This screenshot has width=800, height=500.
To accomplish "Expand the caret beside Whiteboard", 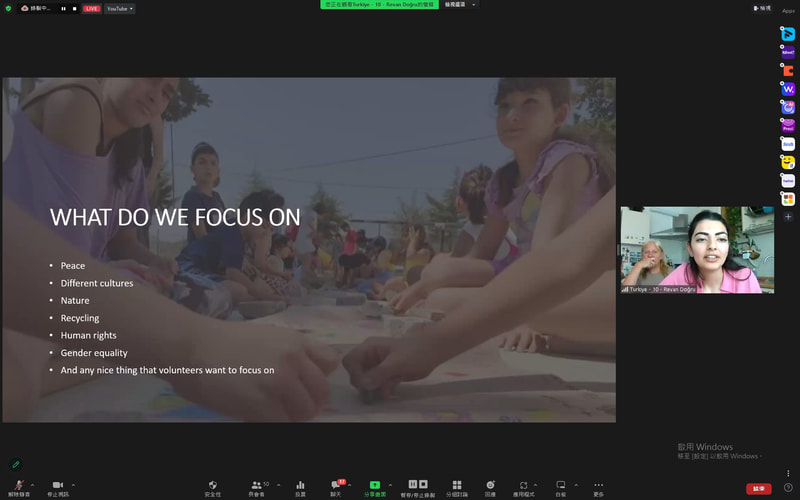I will click(576, 485).
